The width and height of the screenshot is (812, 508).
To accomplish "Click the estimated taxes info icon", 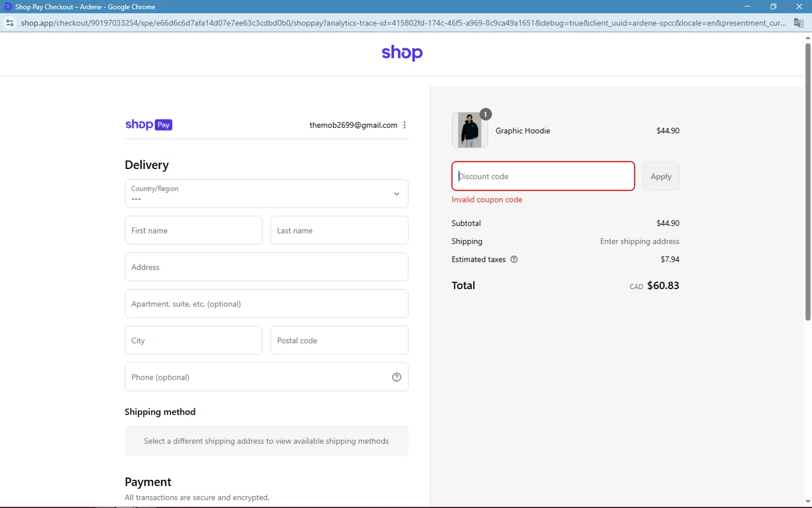I will pos(514,259).
